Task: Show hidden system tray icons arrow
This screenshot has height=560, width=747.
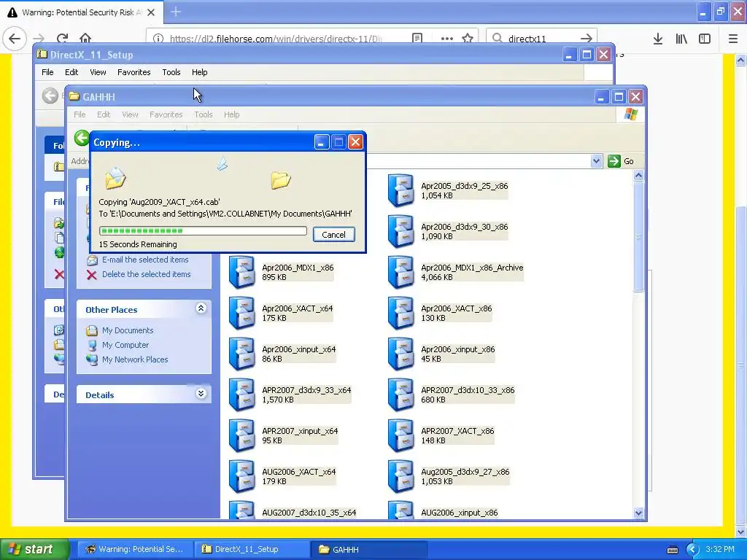Action: pyautogui.click(x=692, y=550)
